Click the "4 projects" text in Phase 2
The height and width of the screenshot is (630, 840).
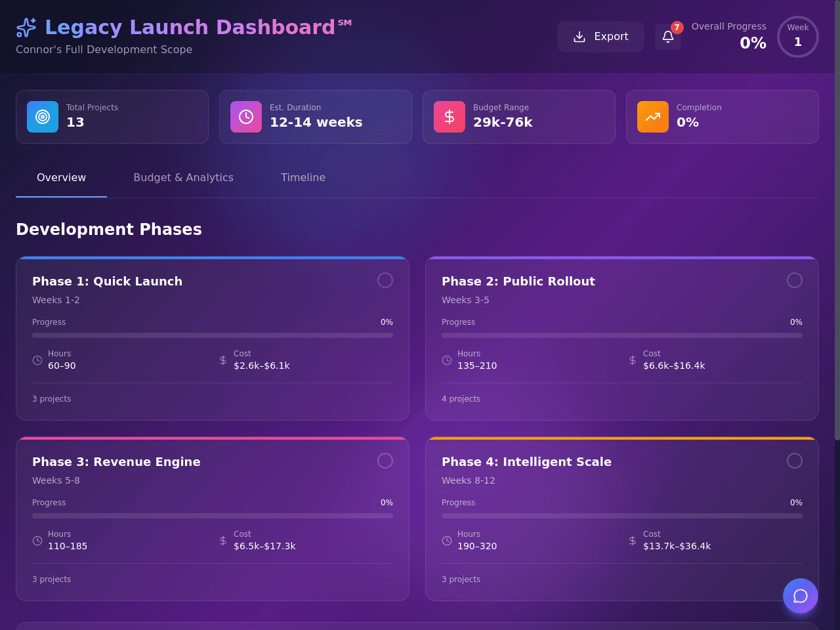(x=461, y=399)
